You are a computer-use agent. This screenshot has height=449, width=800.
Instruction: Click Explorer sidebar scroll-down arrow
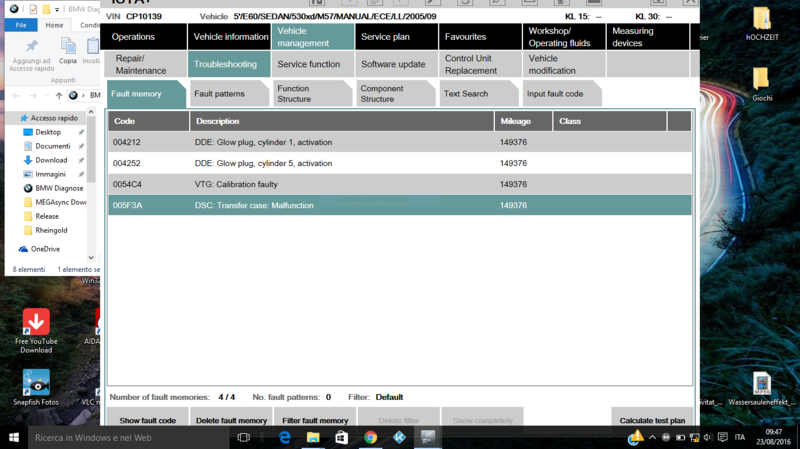tap(91, 258)
